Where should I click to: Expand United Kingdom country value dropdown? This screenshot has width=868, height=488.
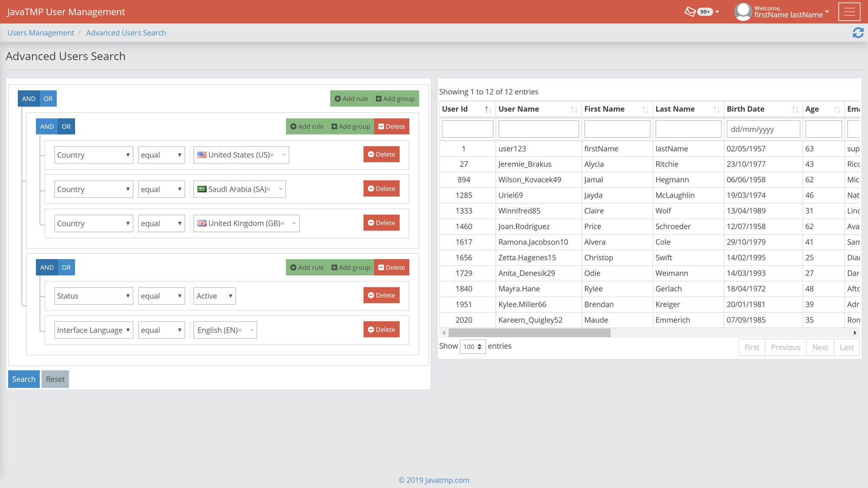(x=294, y=223)
